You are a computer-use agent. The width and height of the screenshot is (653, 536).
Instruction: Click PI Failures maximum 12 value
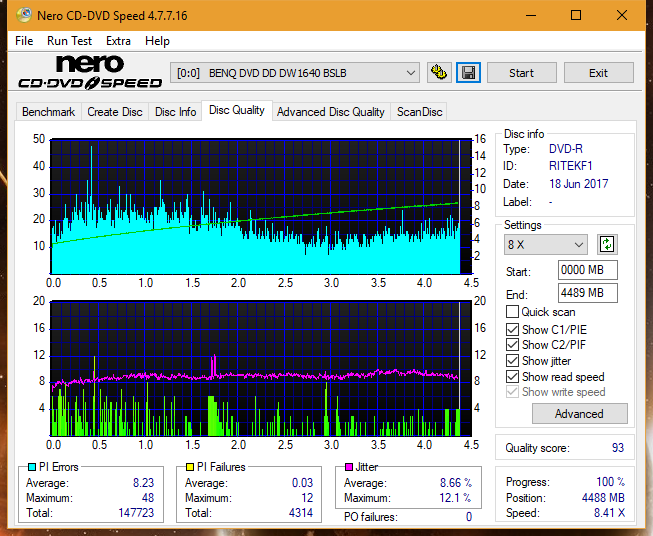tap(307, 498)
